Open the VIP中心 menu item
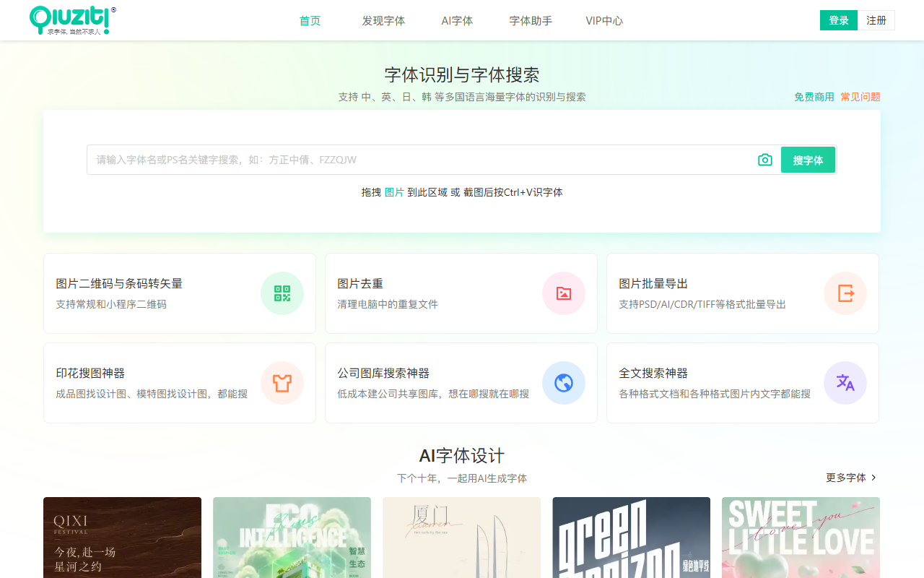The width and height of the screenshot is (924, 578). [604, 21]
